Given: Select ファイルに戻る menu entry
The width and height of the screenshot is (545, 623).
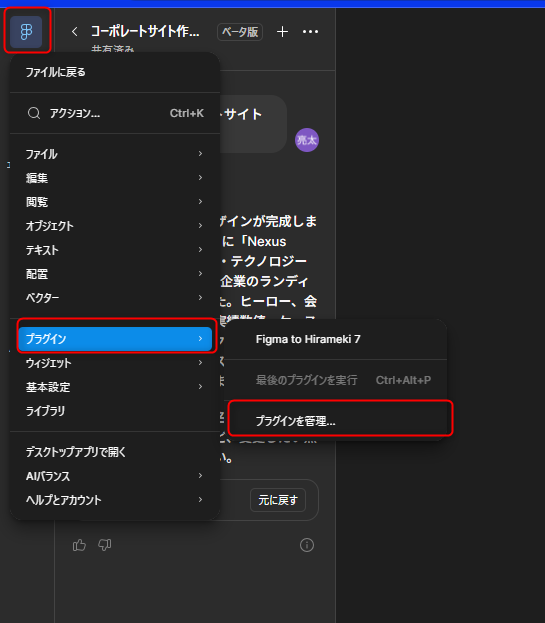Looking at the screenshot, I should pyautogui.click(x=115, y=72).
